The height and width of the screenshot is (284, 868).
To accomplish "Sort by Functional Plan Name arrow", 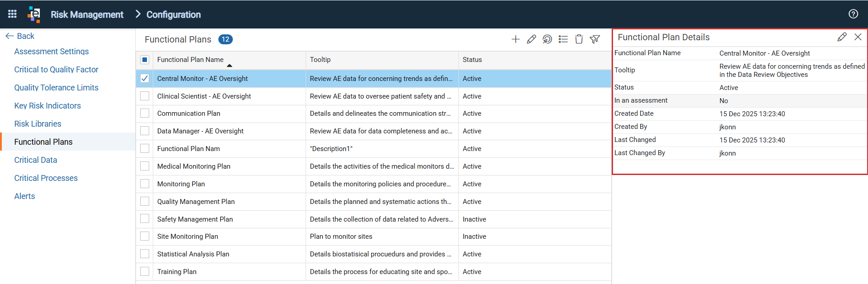I will click(229, 66).
